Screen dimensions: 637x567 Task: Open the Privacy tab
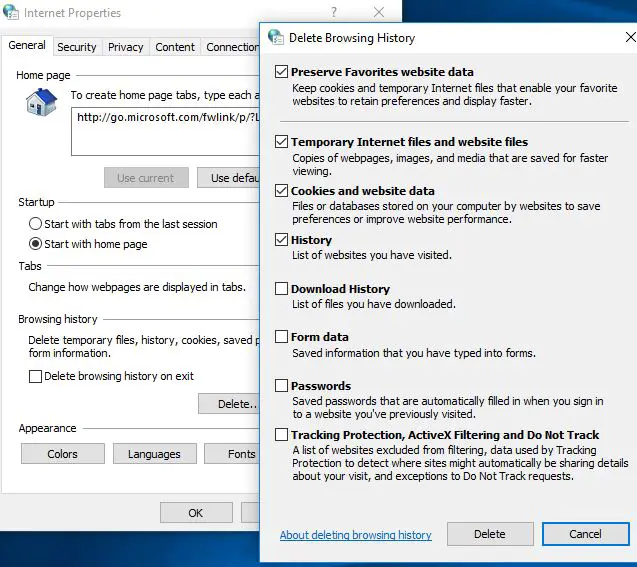pos(126,47)
